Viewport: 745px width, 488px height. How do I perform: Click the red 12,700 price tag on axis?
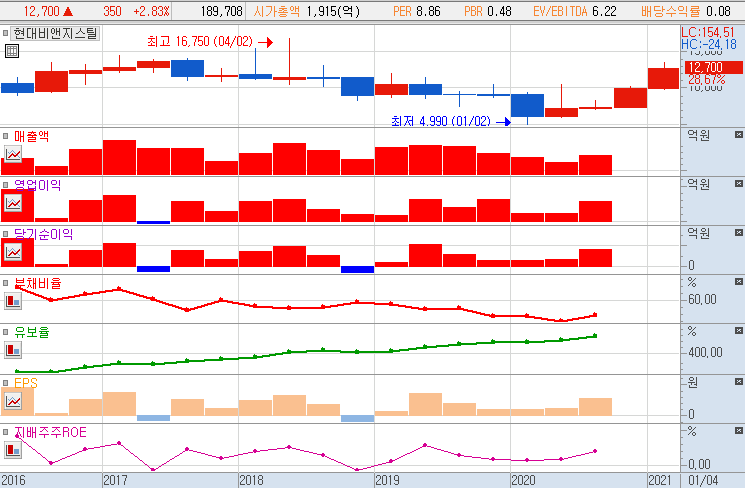pos(713,67)
